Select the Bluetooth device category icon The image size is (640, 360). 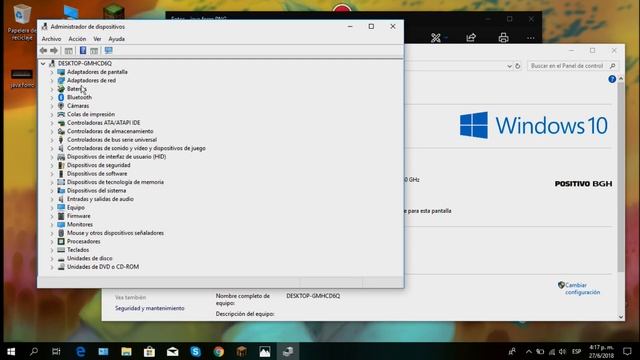click(x=61, y=97)
